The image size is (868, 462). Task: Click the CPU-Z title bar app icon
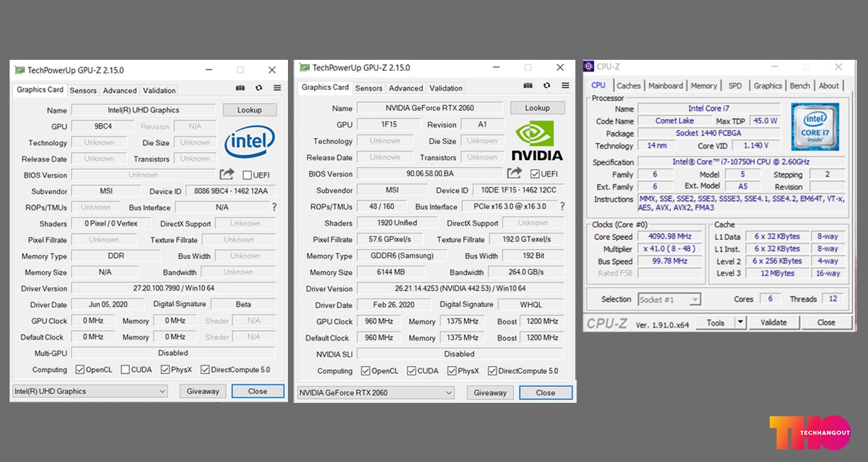pos(588,67)
